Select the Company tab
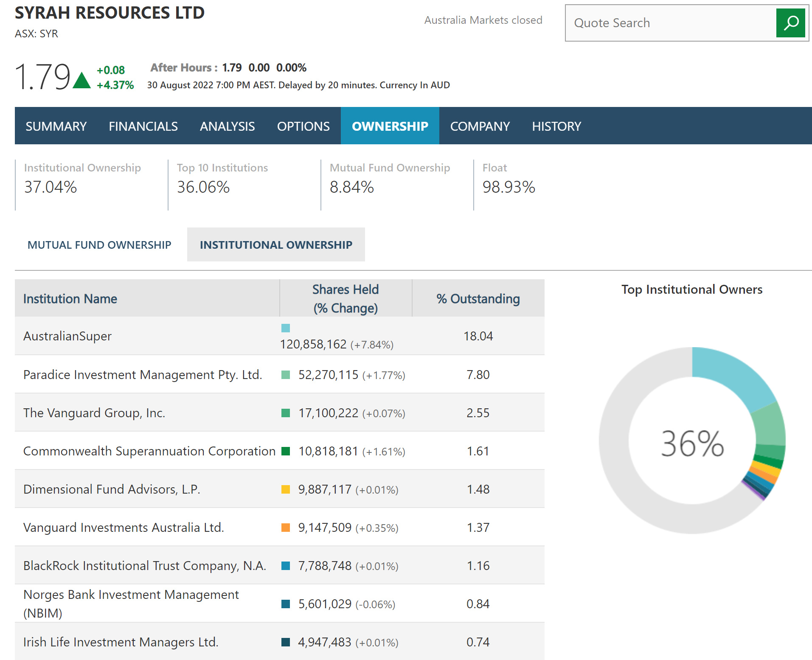 (480, 126)
